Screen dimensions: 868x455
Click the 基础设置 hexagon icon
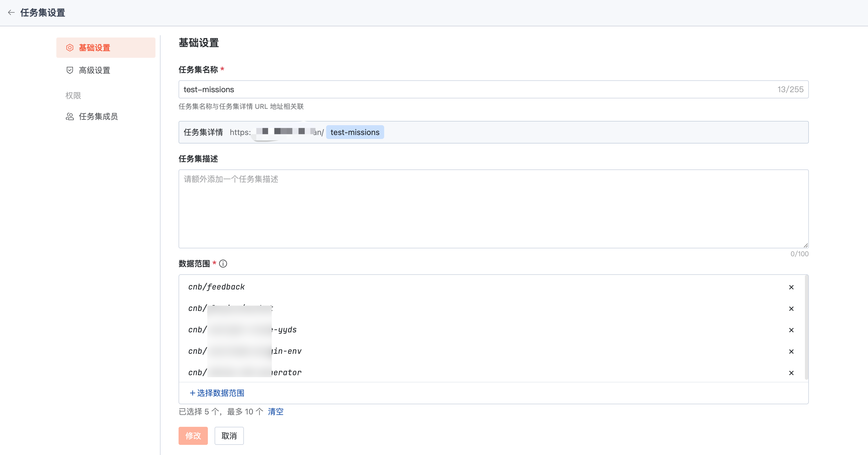[70, 48]
